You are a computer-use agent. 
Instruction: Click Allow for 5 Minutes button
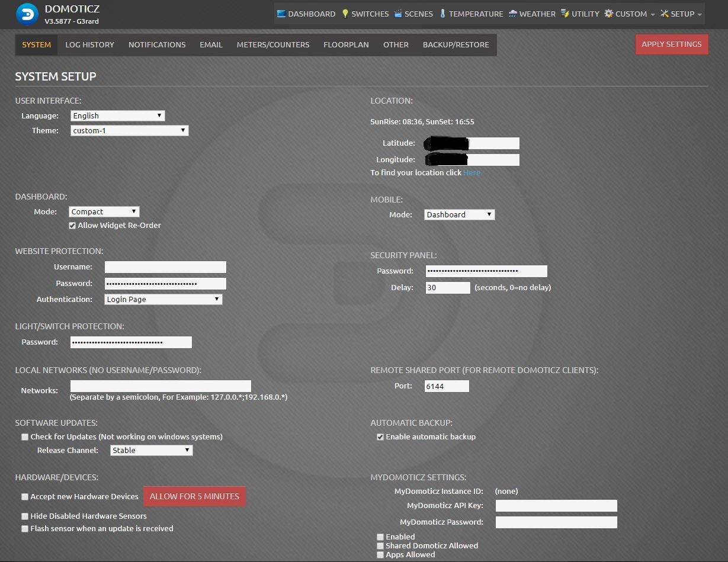[x=194, y=497]
